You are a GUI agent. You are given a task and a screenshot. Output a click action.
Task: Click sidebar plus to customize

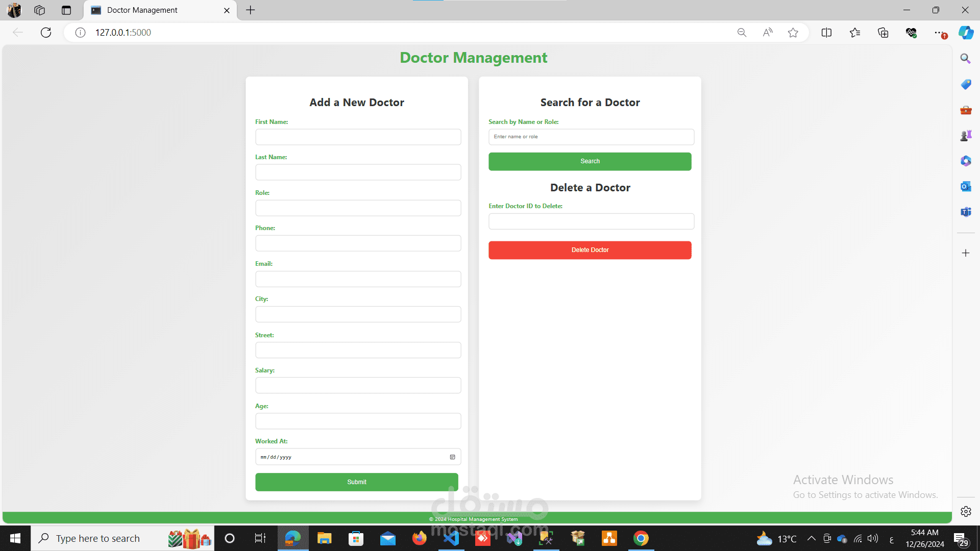point(966,253)
